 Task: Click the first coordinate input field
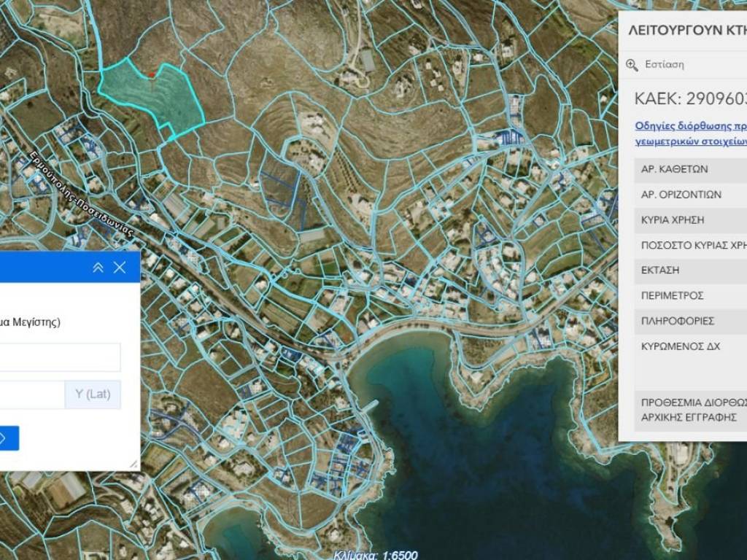(60, 357)
